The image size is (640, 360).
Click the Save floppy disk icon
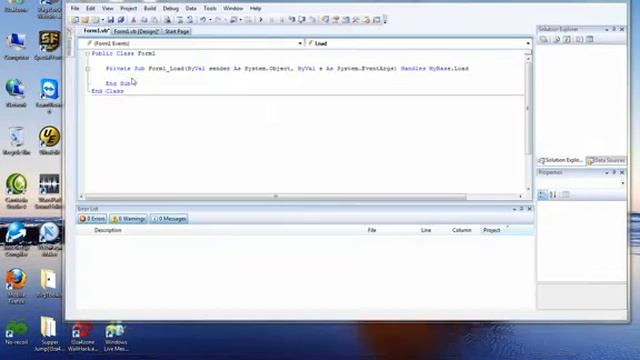click(x=111, y=20)
